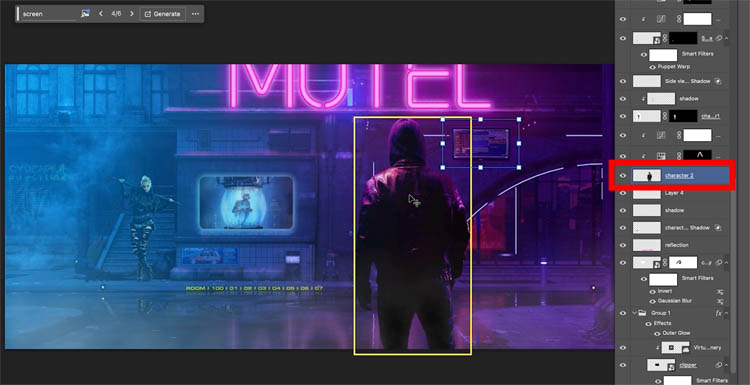Click the Outer Glow effect label
750x385 pixels.
tap(676, 333)
